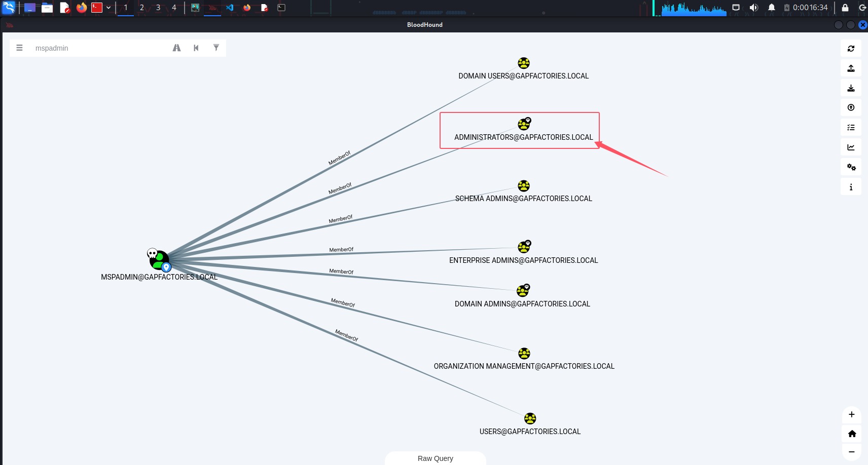Select the ENTERPRISE ADMINS group node icon
This screenshot has width=868, height=465.
coord(524,247)
